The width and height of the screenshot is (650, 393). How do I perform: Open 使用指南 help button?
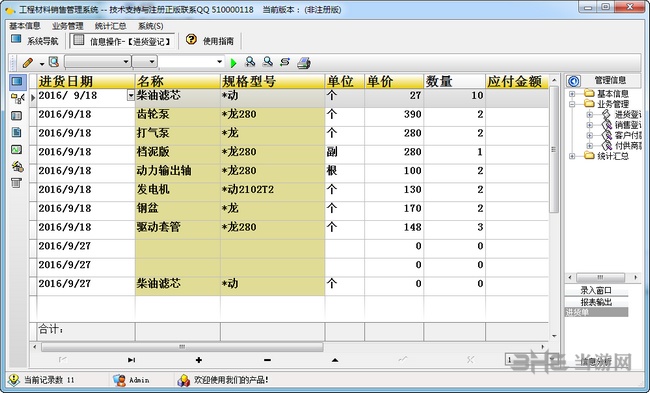point(210,41)
